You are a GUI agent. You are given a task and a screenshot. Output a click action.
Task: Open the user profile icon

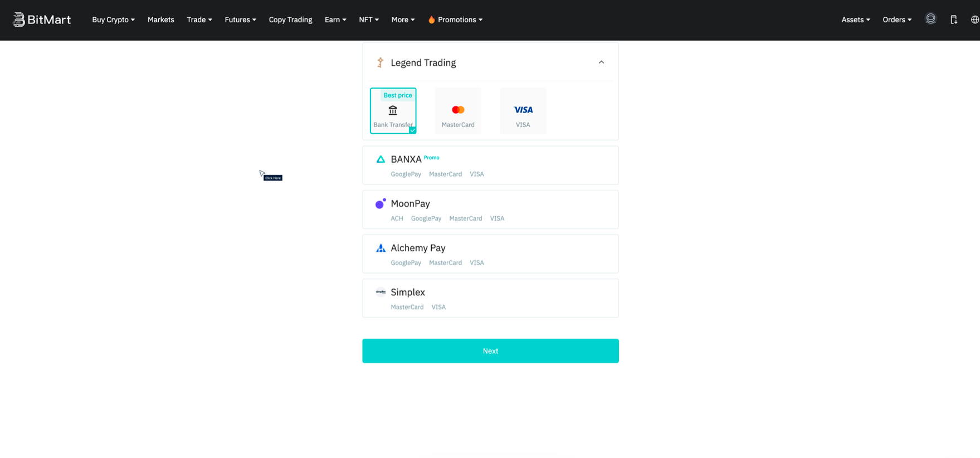(930, 19)
